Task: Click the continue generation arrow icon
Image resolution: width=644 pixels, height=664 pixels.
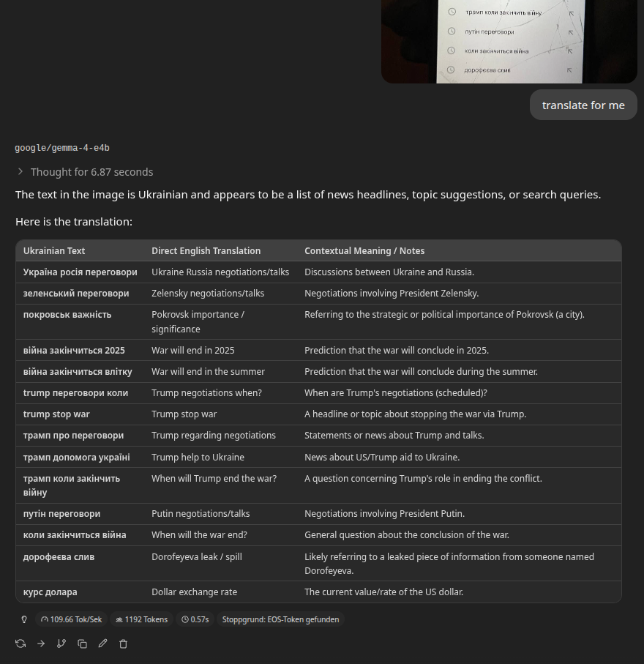Action: click(x=41, y=644)
